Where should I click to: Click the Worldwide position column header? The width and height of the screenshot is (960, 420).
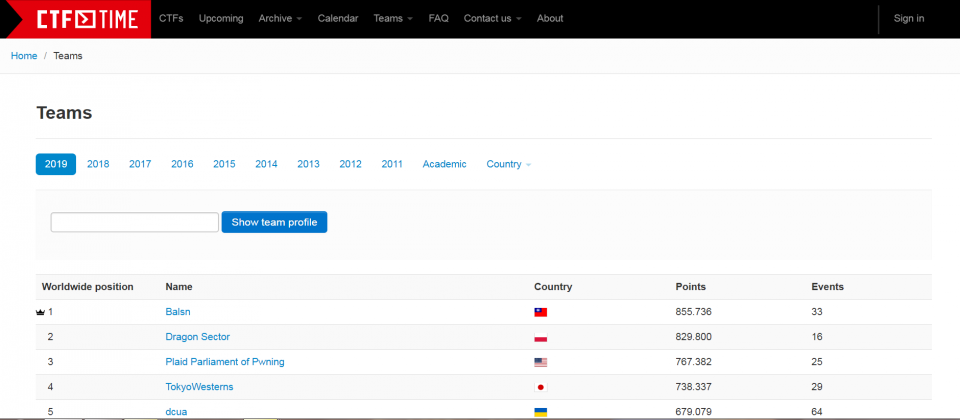point(88,287)
